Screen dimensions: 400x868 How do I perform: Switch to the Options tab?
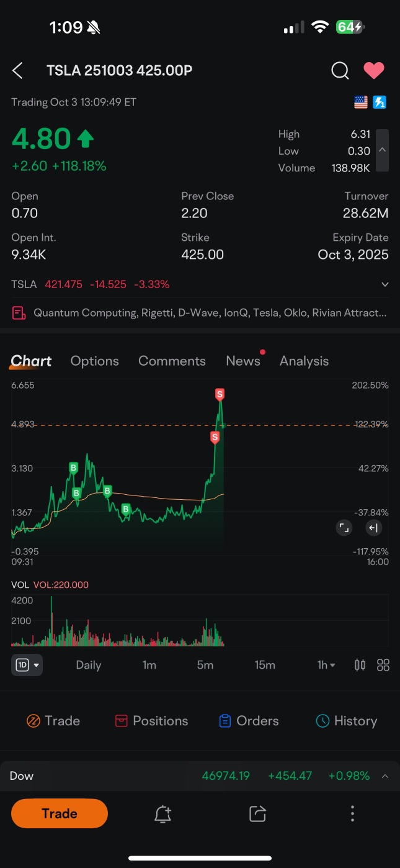[x=94, y=361]
